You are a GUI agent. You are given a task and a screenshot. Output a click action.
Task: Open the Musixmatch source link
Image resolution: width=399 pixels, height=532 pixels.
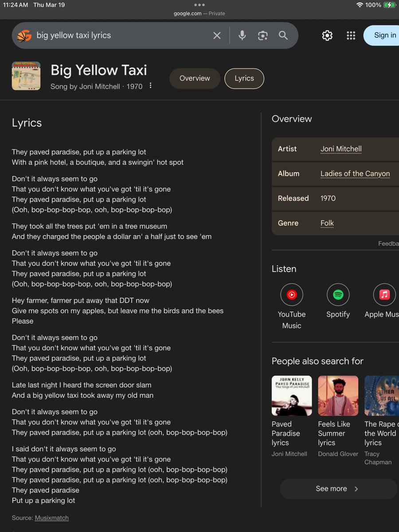tap(52, 518)
